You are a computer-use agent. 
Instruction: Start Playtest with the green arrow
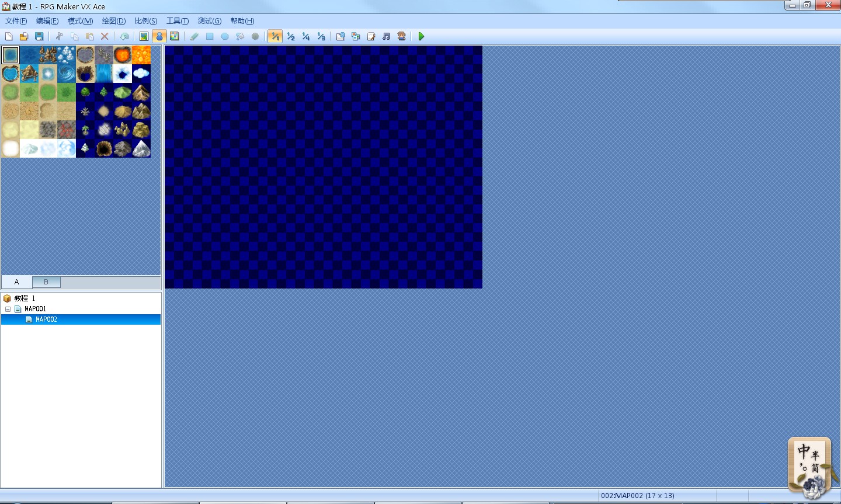pyautogui.click(x=421, y=36)
